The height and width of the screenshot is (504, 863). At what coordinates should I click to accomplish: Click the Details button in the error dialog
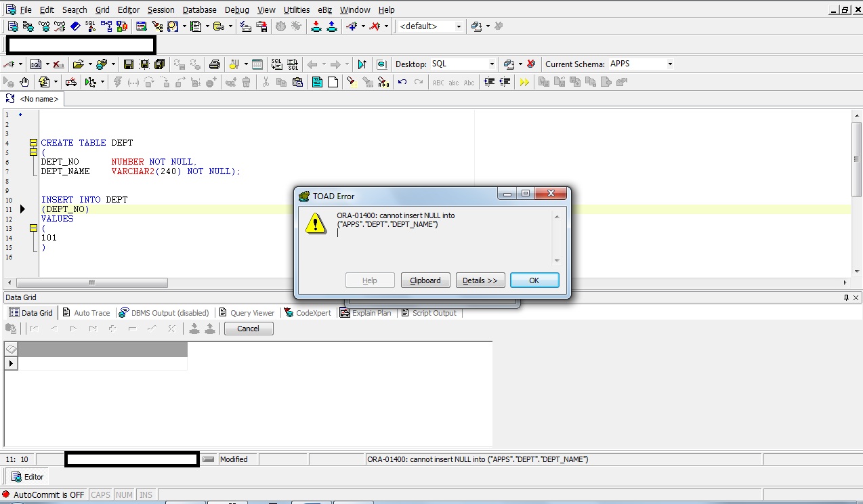(x=480, y=280)
